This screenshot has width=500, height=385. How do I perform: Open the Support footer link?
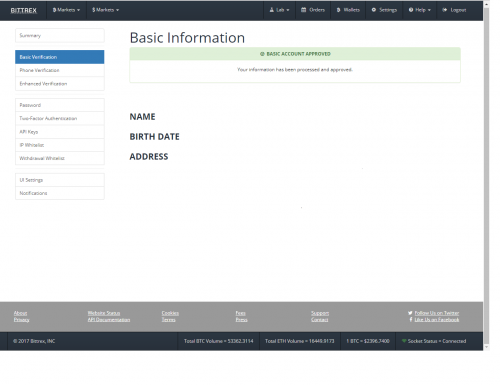[320, 313]
